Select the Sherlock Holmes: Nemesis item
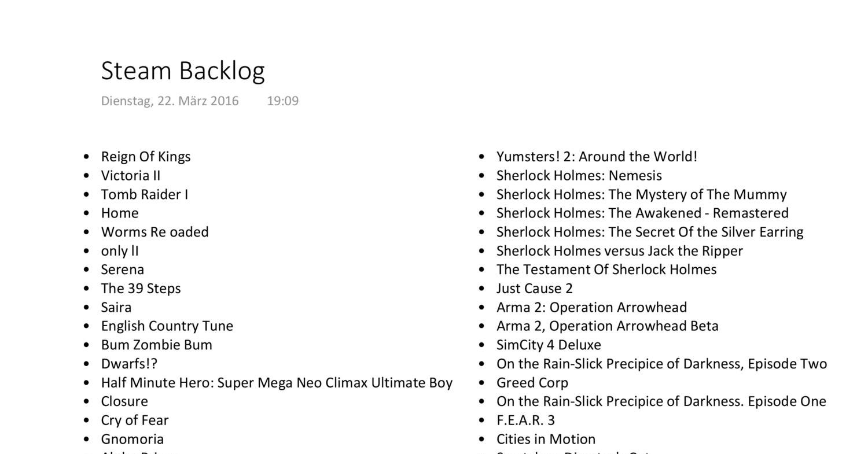 579,175
